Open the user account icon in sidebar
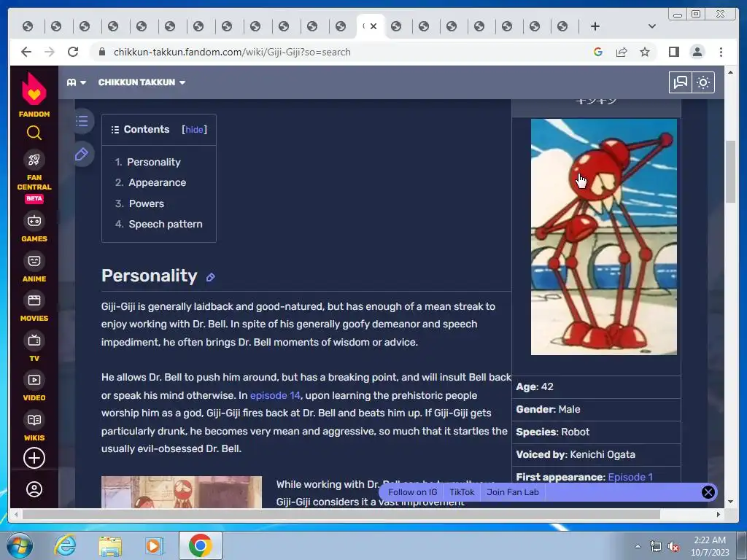The width and height of the screenshot is (747, 560). coord(34,489)
